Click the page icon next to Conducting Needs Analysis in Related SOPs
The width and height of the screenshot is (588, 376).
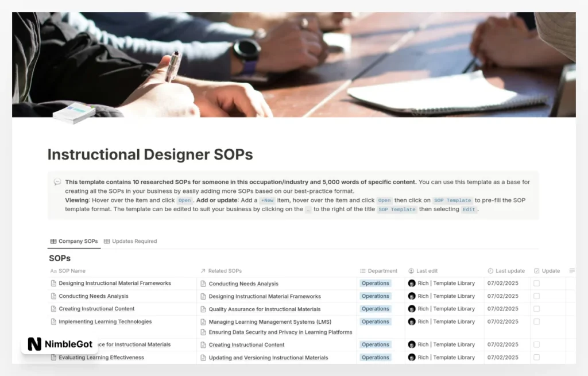coord(202,283)
